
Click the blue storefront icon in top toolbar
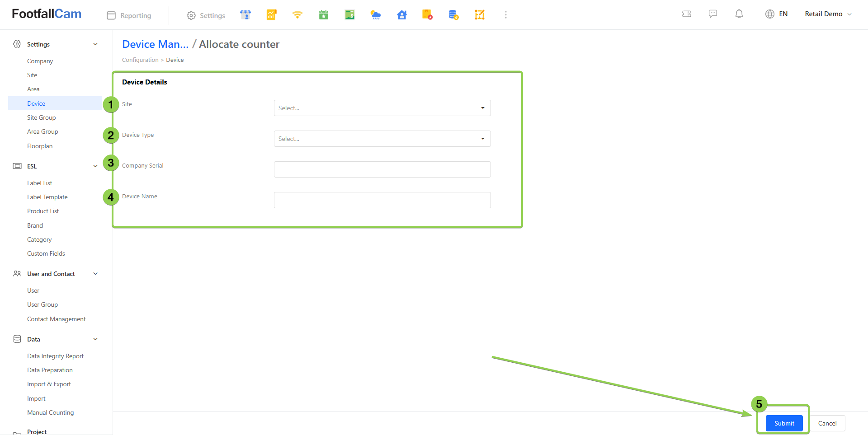click(245, 15)
